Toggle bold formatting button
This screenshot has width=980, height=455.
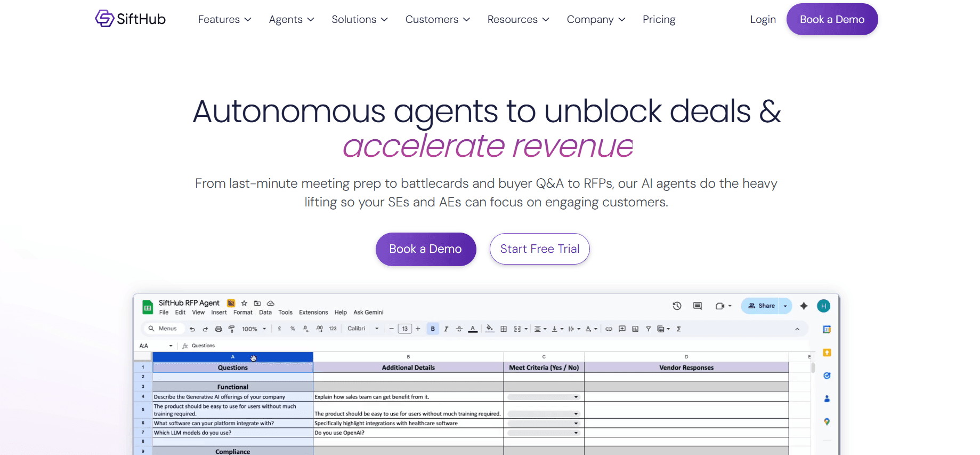tap(433, 329)
